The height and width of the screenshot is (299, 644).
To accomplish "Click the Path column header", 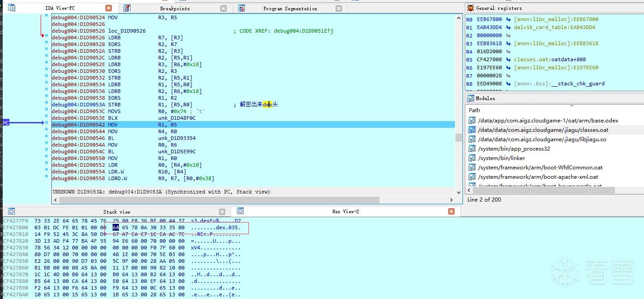I will click(x=475, y=110).
